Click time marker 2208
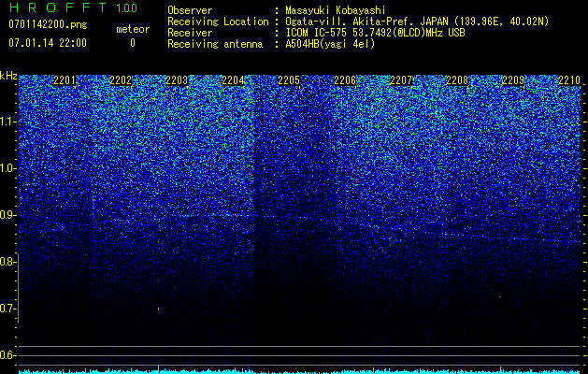This screenshot has width=588, height=374. point(457,80)
